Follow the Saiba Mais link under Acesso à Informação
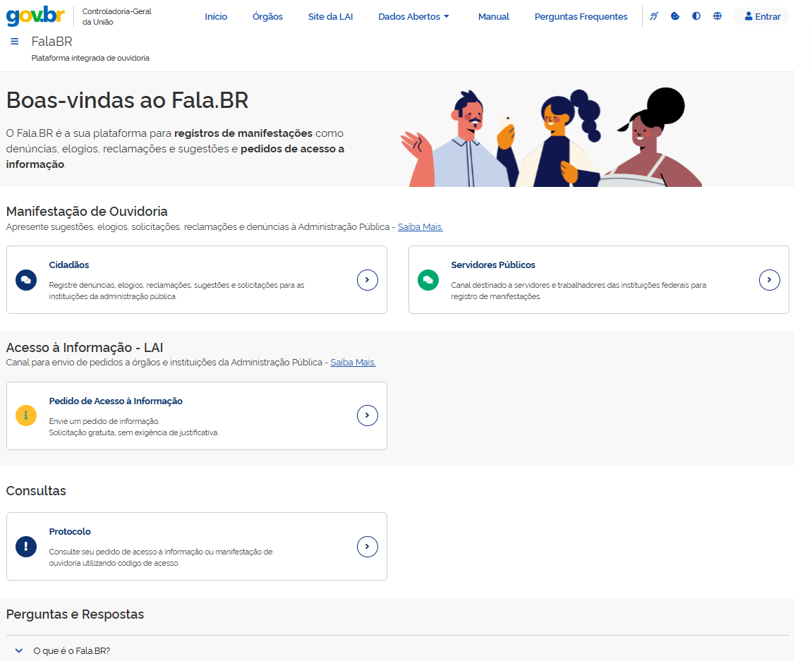 pos(353,363)
